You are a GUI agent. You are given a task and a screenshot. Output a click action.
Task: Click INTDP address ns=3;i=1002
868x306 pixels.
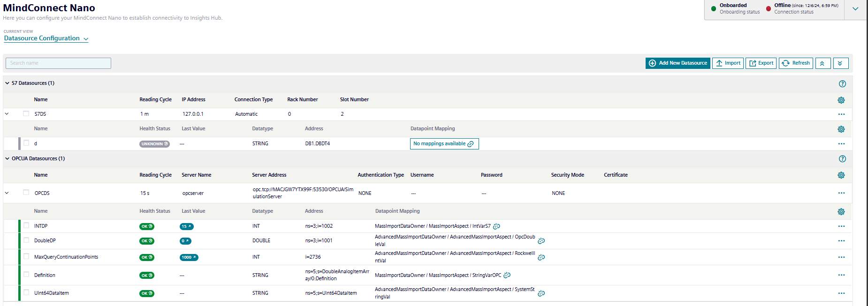(x=319, y=226)
